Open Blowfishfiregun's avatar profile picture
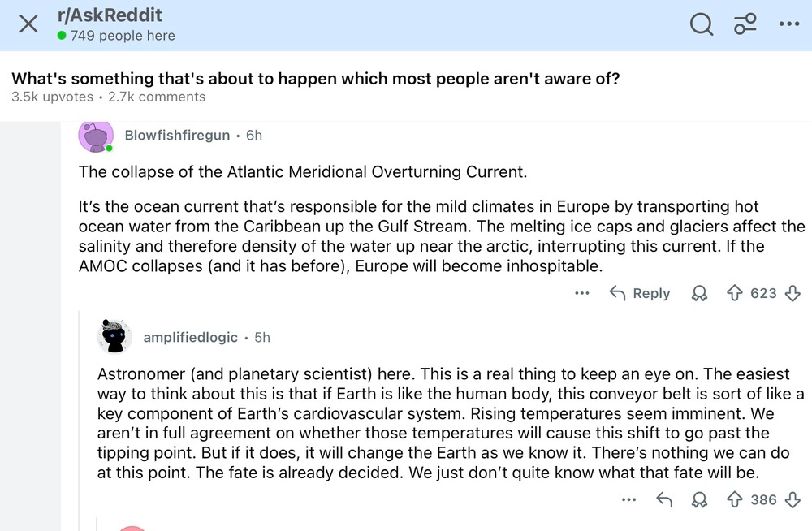The width and height of the screenshot is (812, 531). 95,136
